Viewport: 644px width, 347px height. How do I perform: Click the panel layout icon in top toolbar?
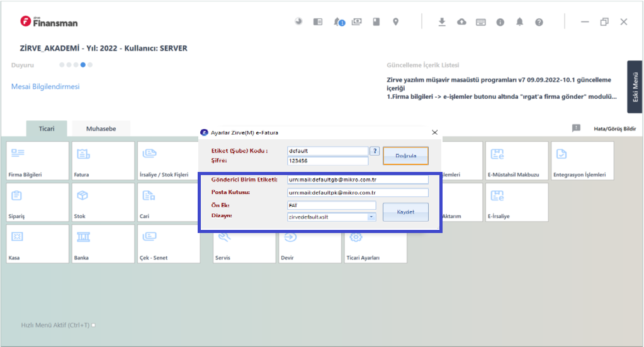[318, 22]
